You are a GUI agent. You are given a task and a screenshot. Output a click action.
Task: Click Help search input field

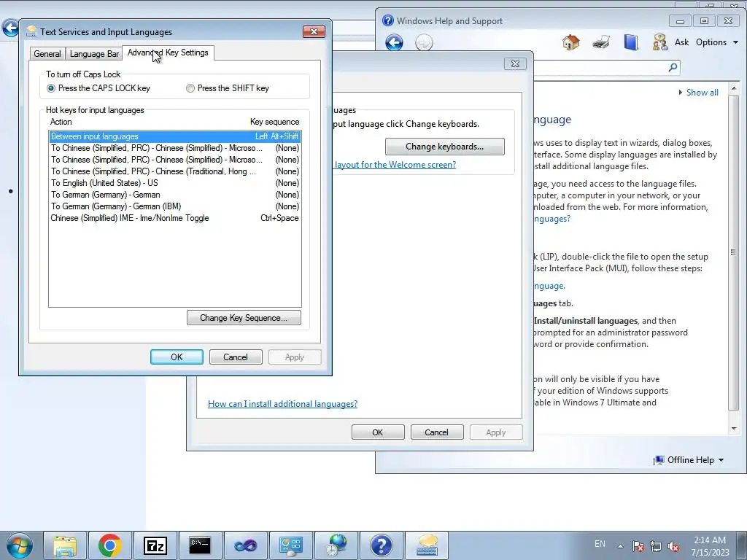600,67
